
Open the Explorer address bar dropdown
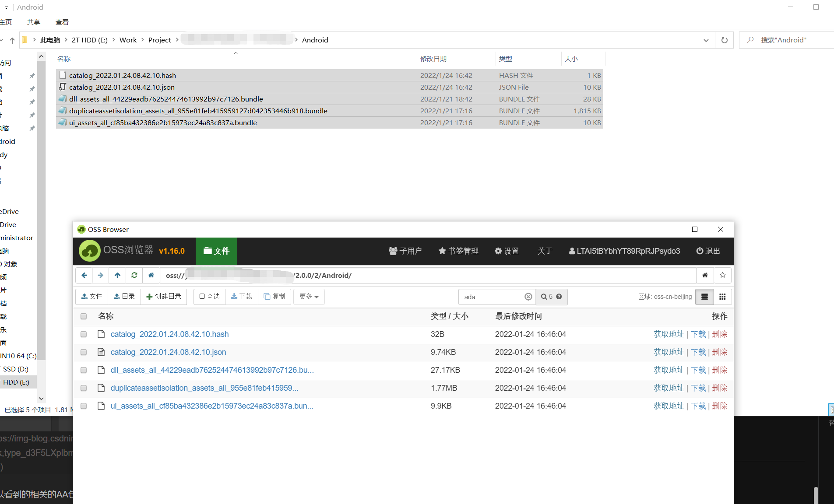(x=706, y=40)
